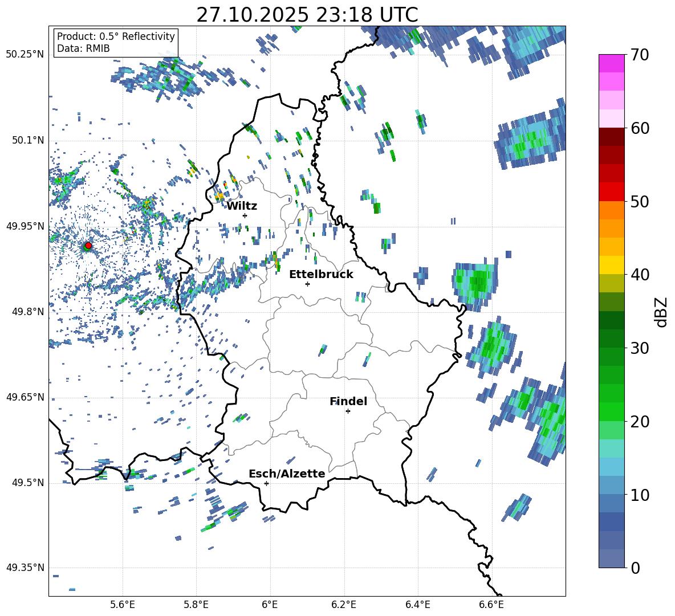Click the 49.8°N latitude label
Viewport: 675px width, 616px height.
28,312
